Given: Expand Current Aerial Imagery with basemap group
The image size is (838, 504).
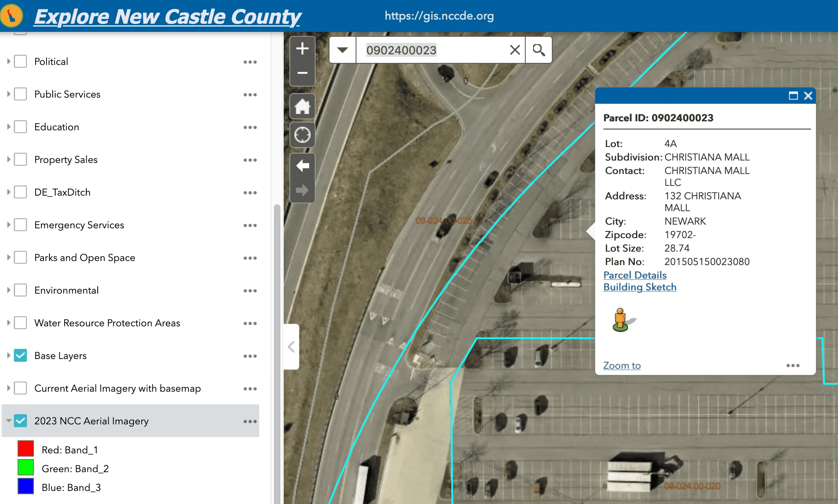Looking at the screenshot, I should [9, 388].
